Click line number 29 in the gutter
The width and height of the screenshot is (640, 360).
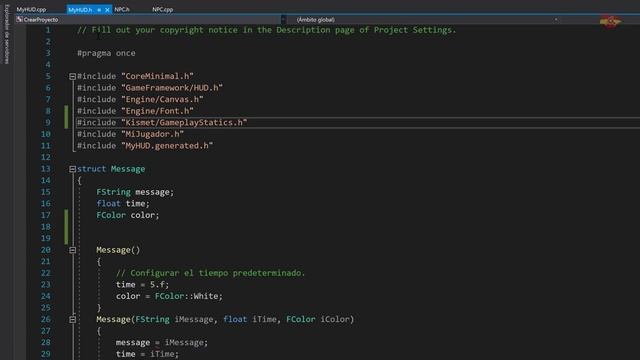click(45, 354)
